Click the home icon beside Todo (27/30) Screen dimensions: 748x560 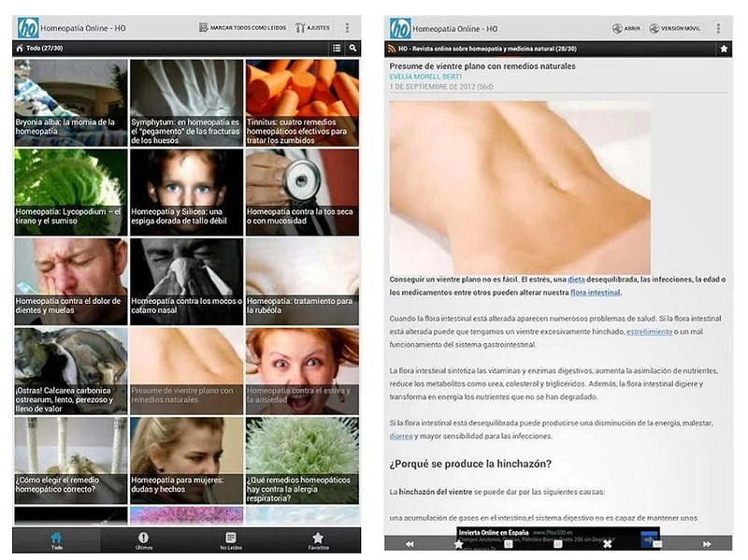[20, 49]
